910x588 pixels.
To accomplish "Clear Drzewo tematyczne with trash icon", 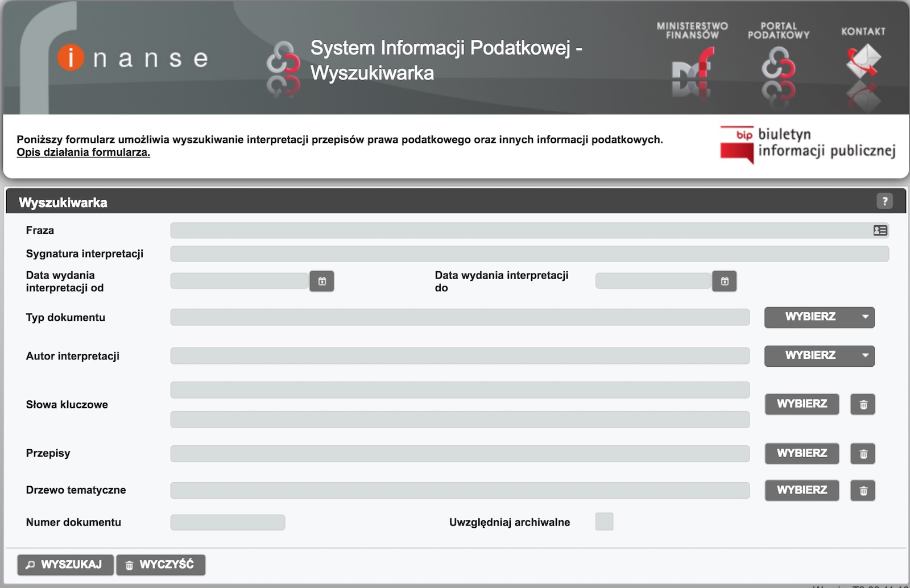I will [863, 491].
